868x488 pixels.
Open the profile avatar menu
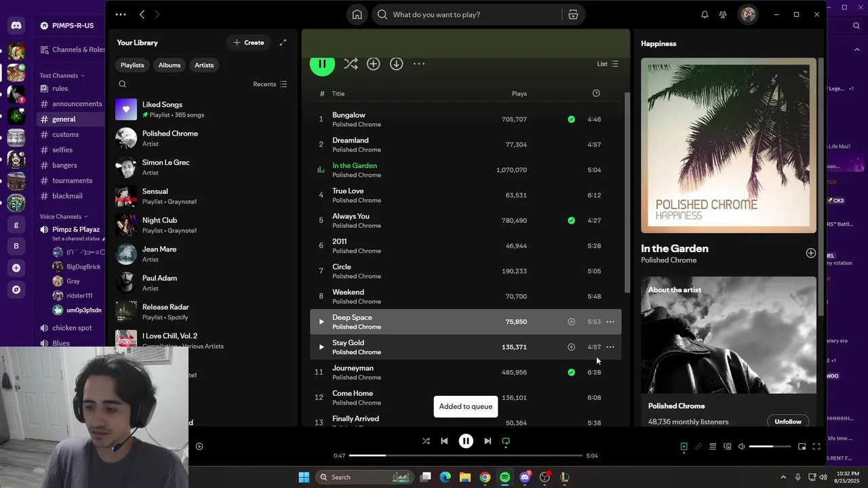tap(748, 14)
